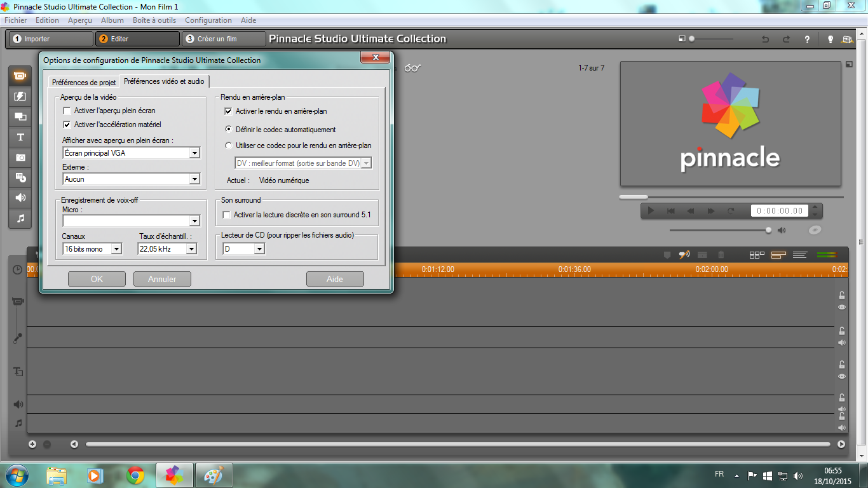
Task: Toggle eye visibility on the top video track
Action: [x=842, y=308]
